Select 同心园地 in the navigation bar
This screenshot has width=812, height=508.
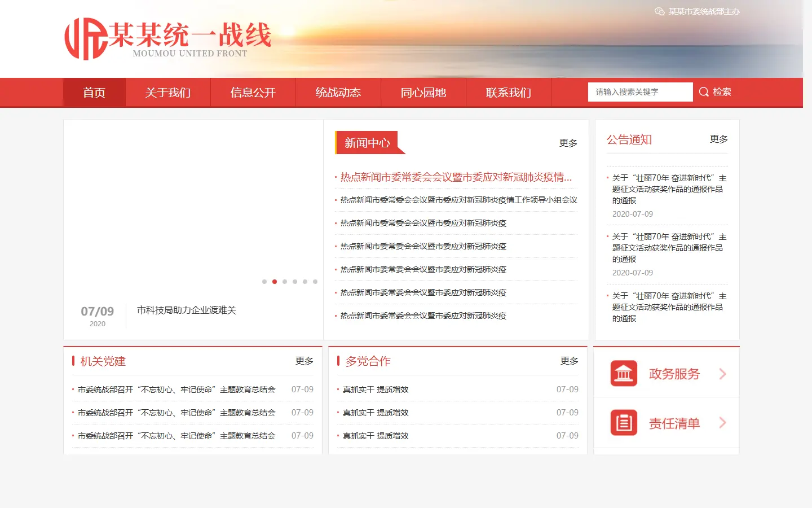coord(423,93)
